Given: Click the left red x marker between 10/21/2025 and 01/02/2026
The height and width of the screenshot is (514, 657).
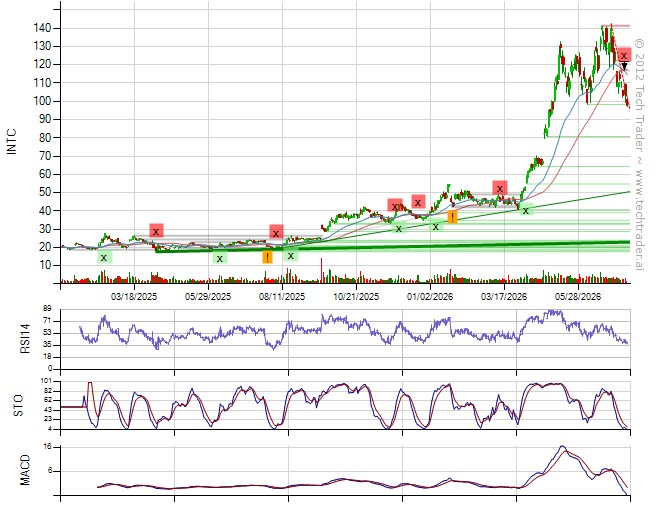Looking at the screenshot, I should tap(395, 206).
